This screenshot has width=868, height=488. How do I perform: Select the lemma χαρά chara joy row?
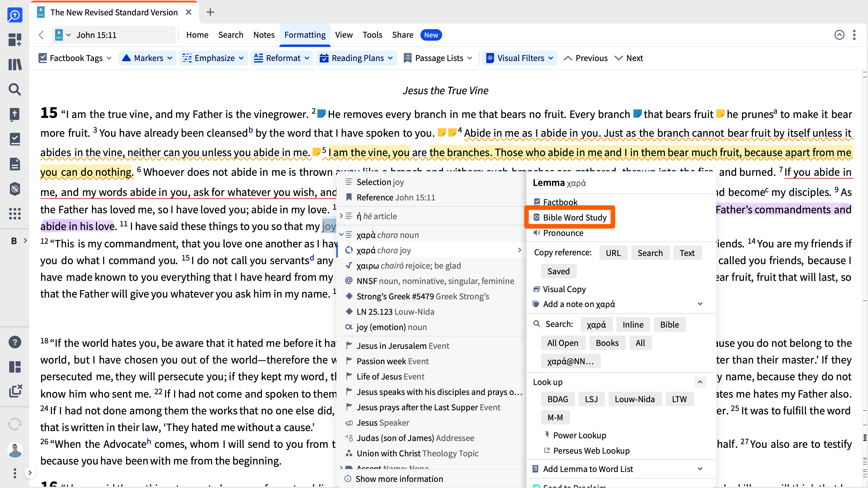tap(432, 250)
